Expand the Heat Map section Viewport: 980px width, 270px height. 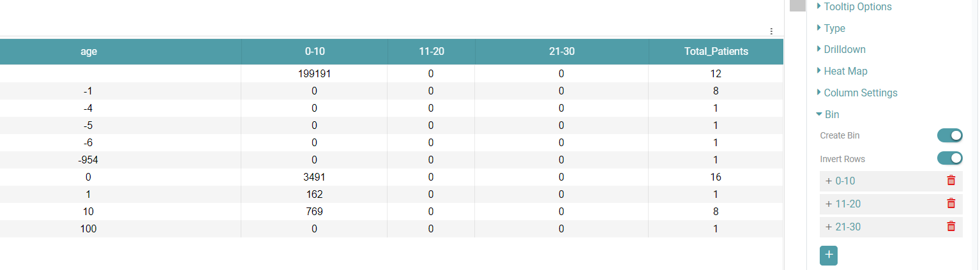click(845, 71)
